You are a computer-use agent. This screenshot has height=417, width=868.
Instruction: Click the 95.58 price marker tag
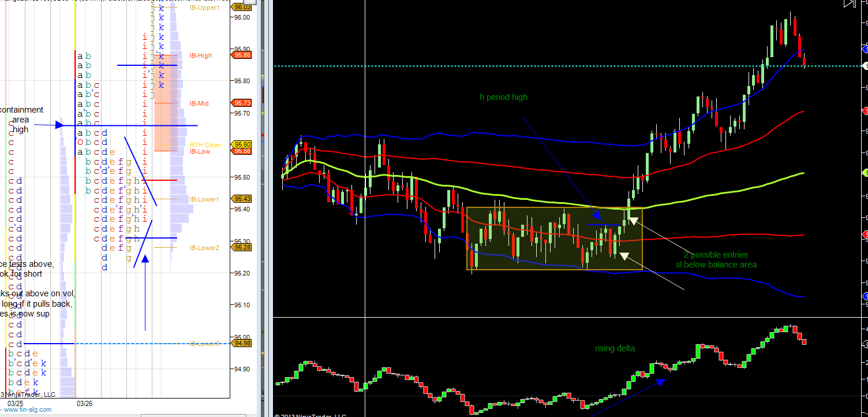point(242,151)
